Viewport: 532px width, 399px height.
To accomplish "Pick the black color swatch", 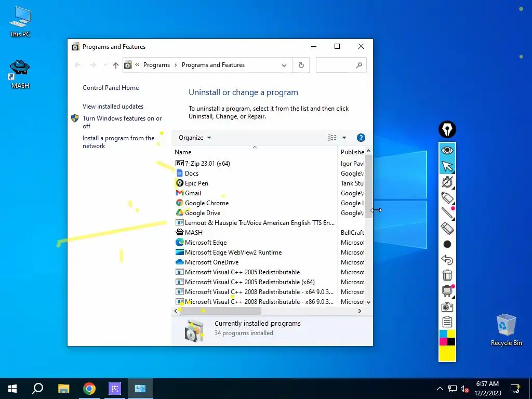I will click(x=451, y=342).
